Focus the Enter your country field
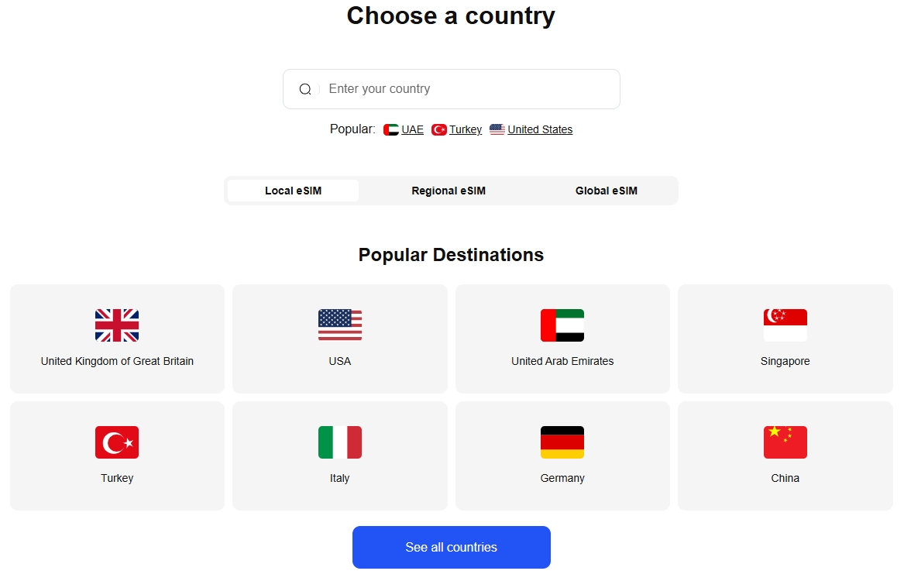This screenshot has height=588, width=904. pyautogui.click(x=452, y=89)
